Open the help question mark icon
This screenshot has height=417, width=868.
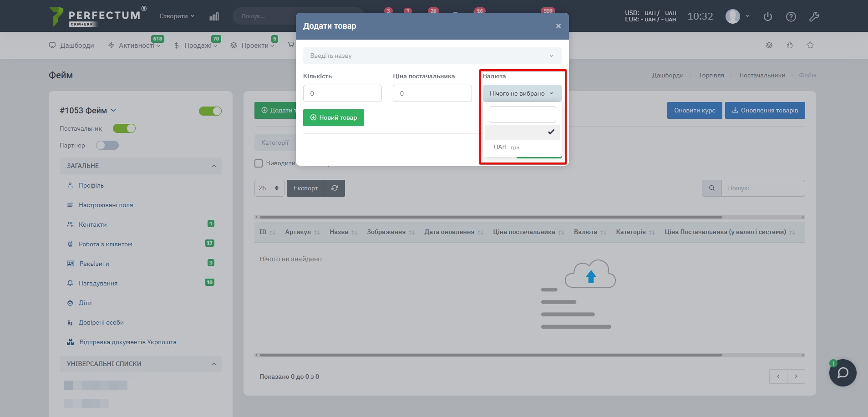tap(791, 17)
